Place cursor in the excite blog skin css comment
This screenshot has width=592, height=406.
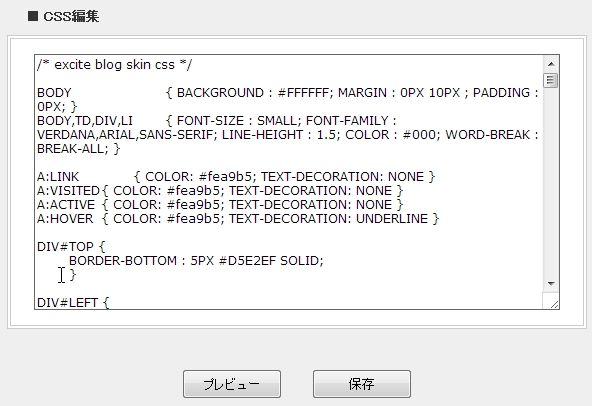(114, 65)
